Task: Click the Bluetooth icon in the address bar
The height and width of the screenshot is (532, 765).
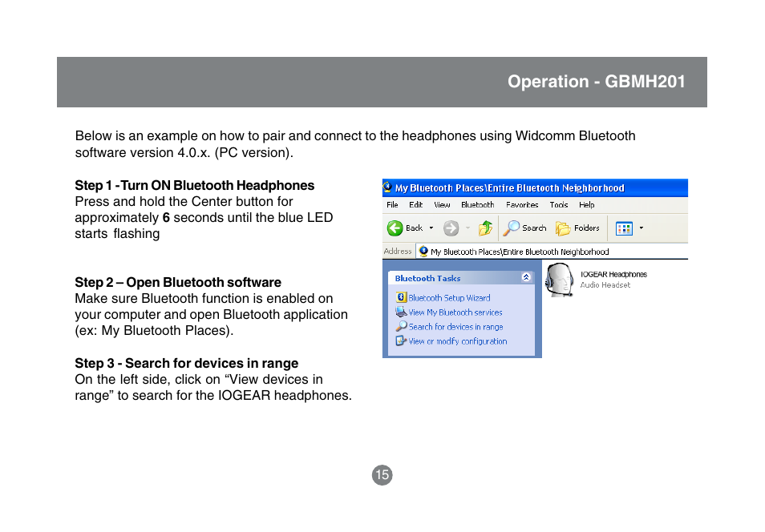Action: (423, 251)
